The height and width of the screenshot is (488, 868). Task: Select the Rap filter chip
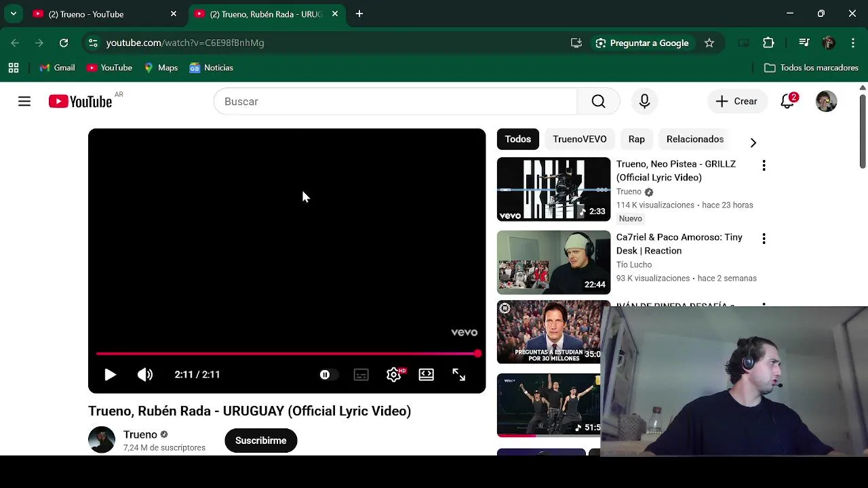point(637,139)
